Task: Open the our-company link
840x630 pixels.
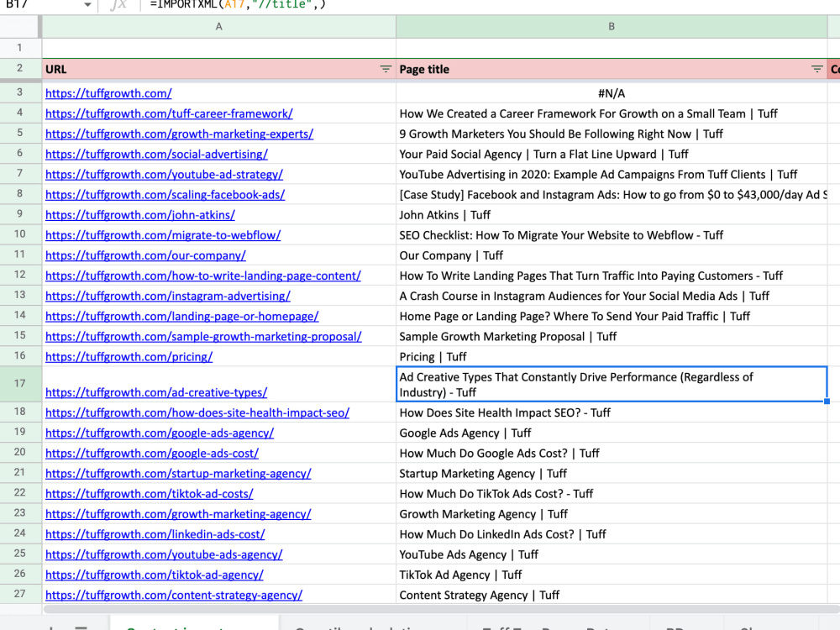Action: (145, 255)
